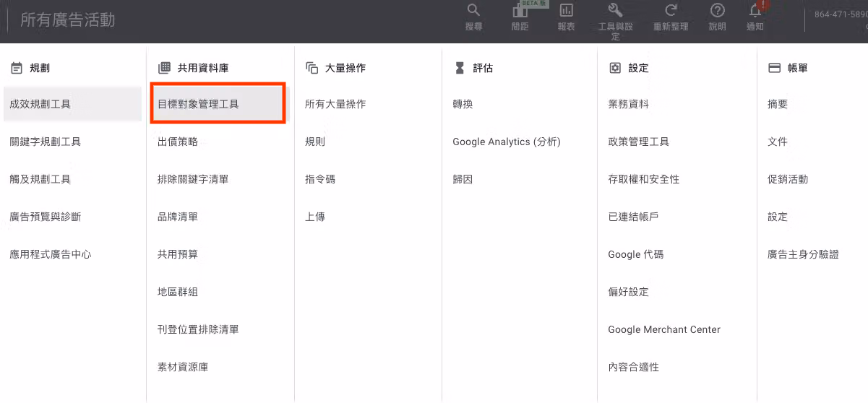Open 所有大量操作
The image size is (868, 403).
click(335, 104)
